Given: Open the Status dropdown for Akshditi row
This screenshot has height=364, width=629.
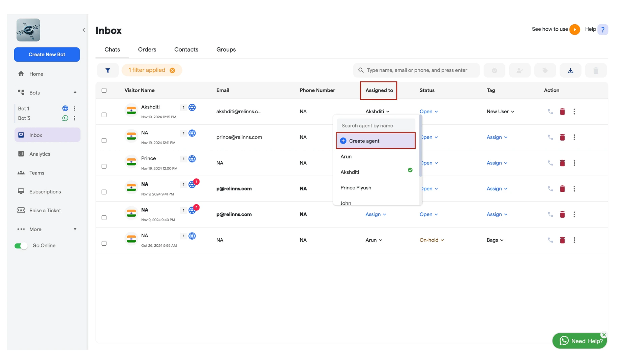Looking at the screenshot, I should (429, 112).
